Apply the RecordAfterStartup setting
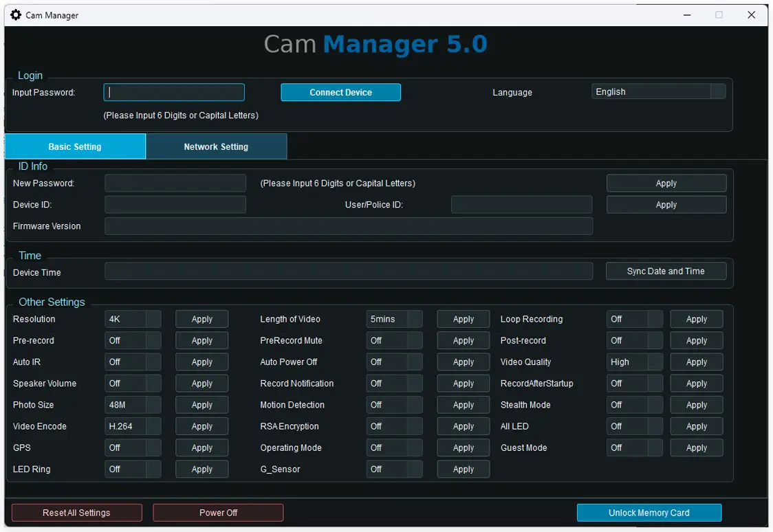The image size is (773, 532). (x=697, y=384)
